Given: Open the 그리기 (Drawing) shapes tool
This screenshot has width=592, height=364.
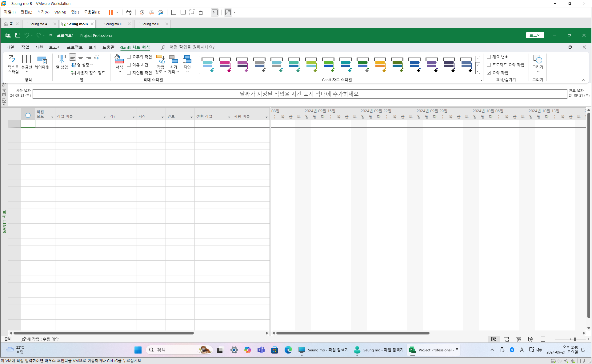Looking at the screenshot, I should [x=538, y=59].
